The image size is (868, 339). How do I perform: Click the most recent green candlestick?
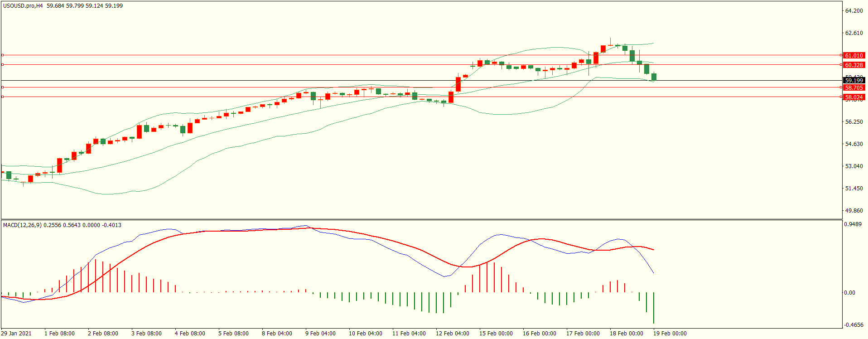coord(654,77)
